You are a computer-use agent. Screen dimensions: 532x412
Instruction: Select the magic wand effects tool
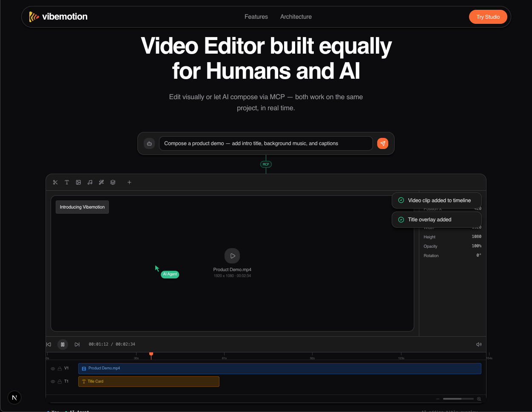pos(101,182)
